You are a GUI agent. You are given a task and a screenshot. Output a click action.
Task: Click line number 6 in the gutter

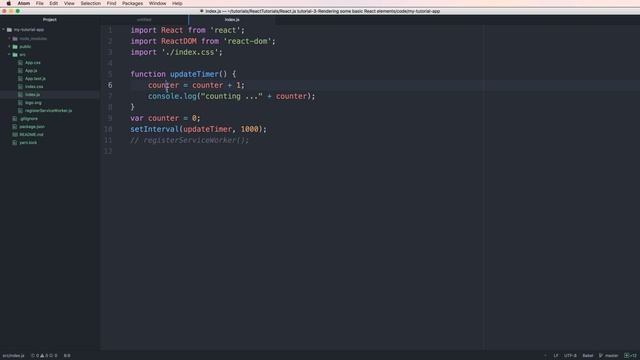[110, 85]
